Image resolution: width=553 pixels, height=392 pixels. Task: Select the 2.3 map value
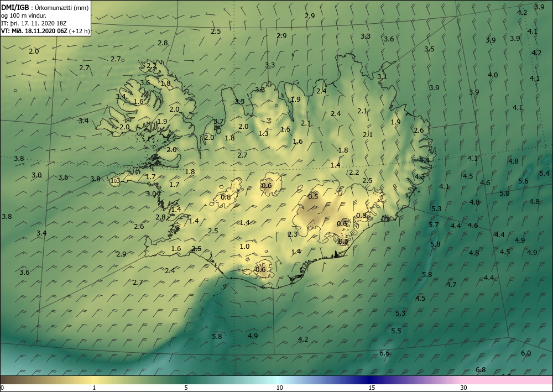click(x=293, y=234)
